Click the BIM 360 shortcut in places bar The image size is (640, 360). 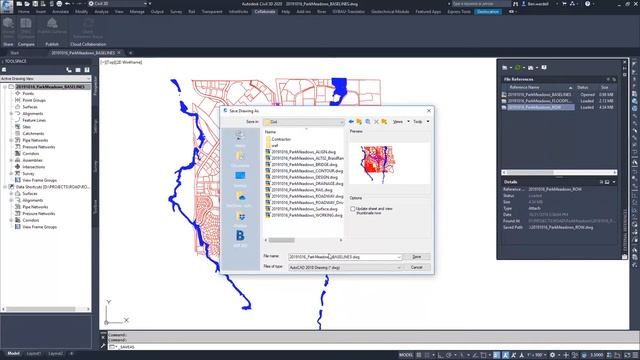(240, 238)
